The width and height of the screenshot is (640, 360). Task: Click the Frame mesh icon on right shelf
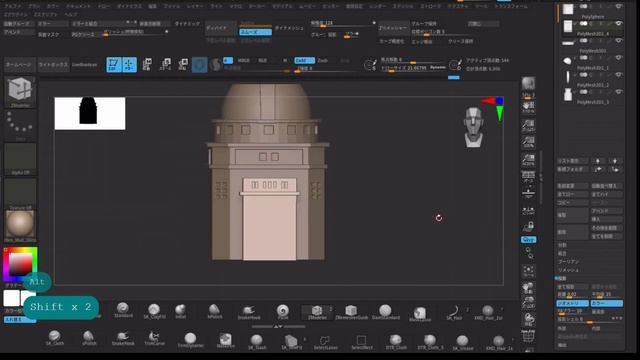tap(529, 271)
